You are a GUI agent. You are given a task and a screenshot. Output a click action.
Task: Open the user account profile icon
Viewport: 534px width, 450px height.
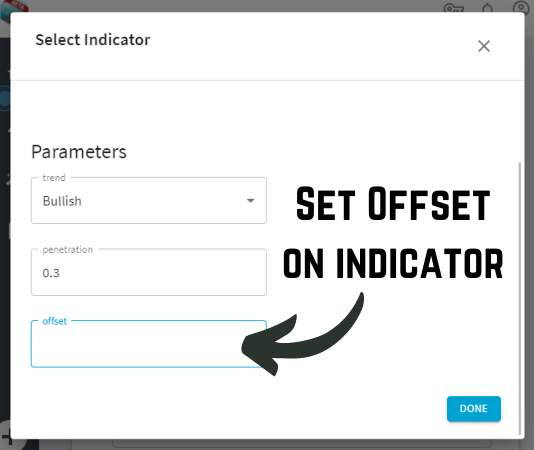521,8
